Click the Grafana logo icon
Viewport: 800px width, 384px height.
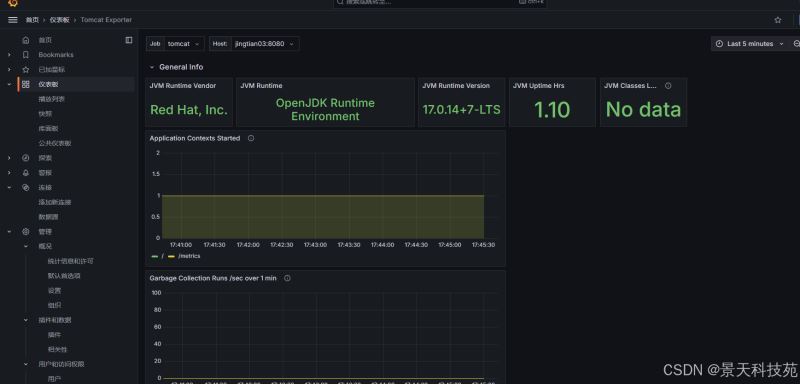pyautogui.click(x=13, y=3)
